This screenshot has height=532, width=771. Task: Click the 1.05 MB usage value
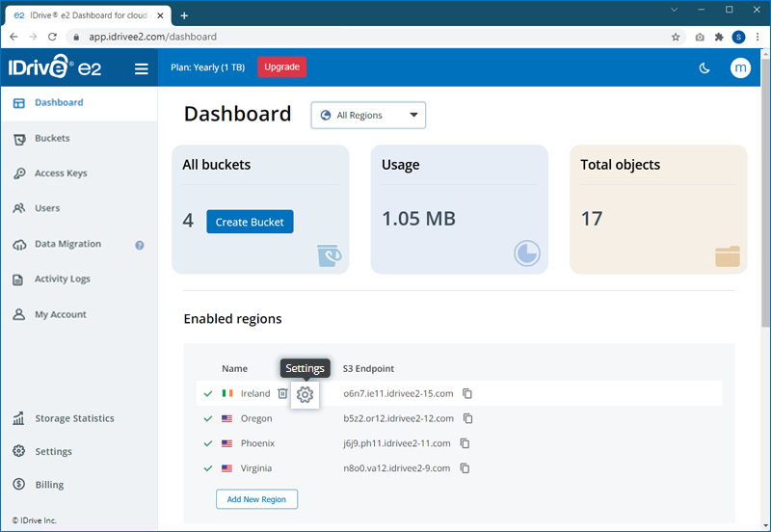coord(419,219)
